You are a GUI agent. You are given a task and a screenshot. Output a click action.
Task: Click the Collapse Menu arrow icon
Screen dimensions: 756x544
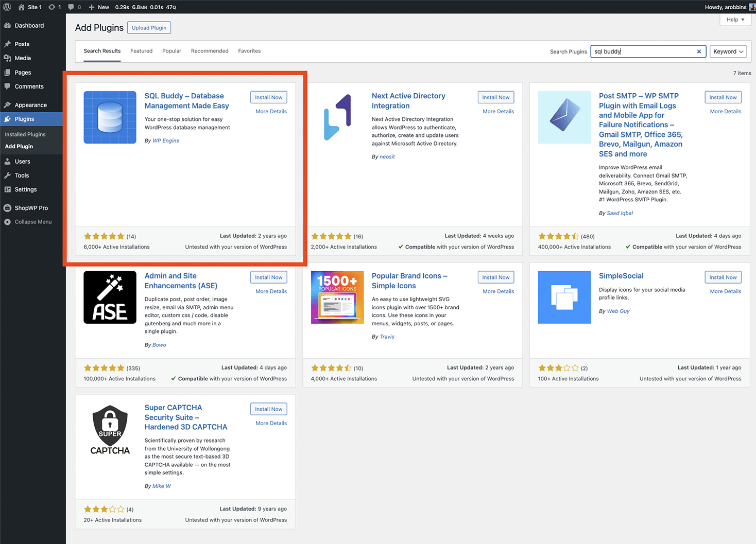coord(8,222)
